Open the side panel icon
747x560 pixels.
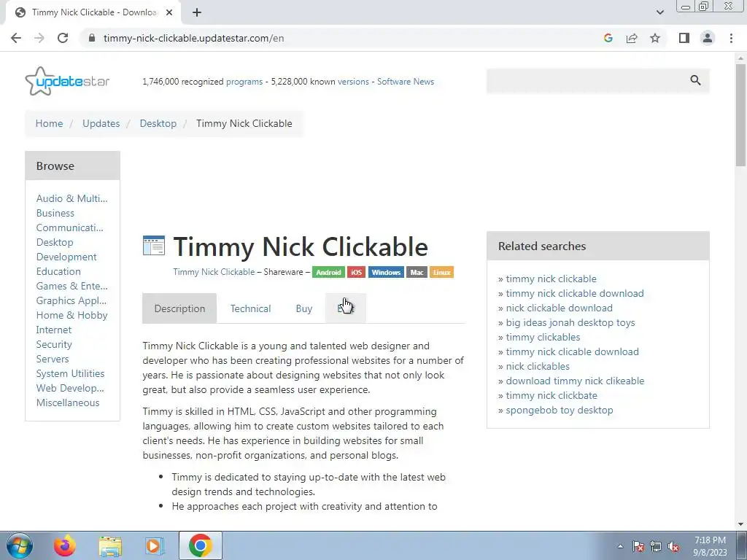(684, 38)
